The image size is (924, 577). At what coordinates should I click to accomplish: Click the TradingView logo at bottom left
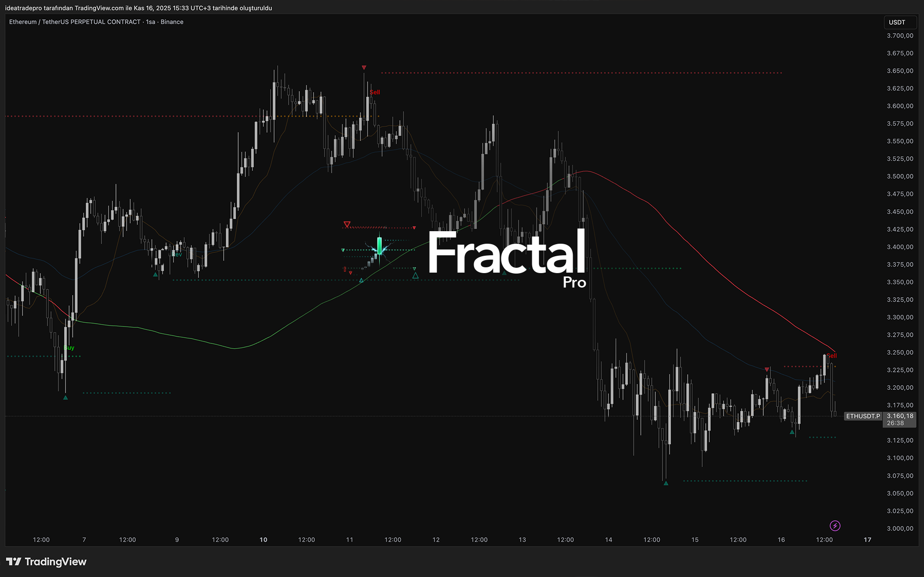(46, 562)
